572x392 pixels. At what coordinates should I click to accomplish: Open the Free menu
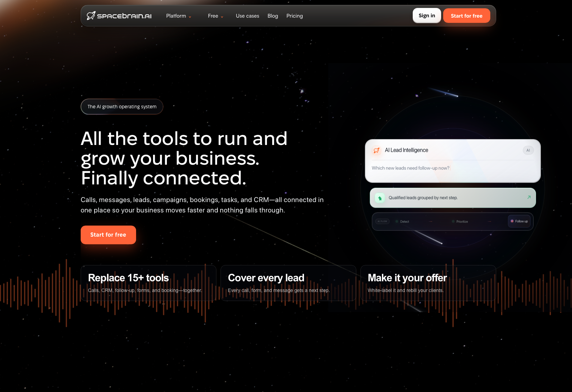[213, 16]
